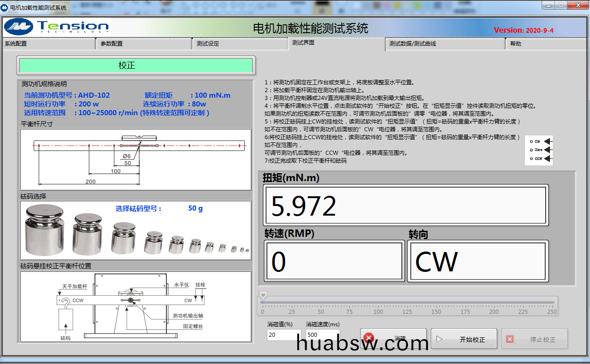Click the Tension Technology logo
Screen dimensions: 590x364
(57, 27)
